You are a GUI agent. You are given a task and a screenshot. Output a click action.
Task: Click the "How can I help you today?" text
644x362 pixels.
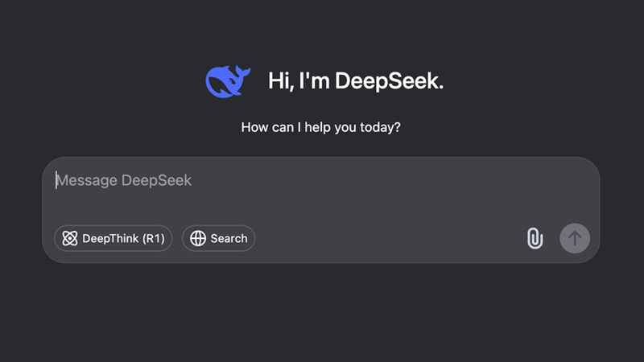pyautogui.click(x=321, y=128)
